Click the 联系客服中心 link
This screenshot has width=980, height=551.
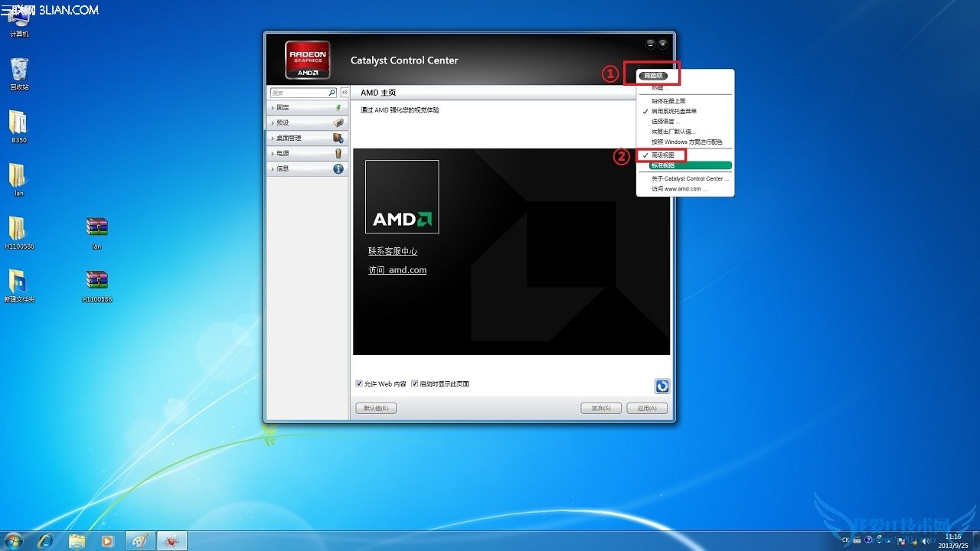393,251
